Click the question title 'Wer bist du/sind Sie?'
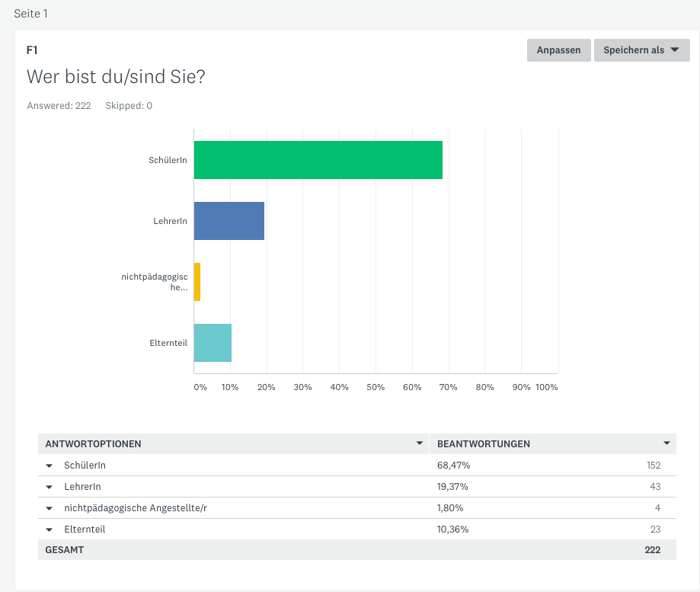The width and height of the screenshot is (700, 592). pyautogui.click(x=116, y=77)
